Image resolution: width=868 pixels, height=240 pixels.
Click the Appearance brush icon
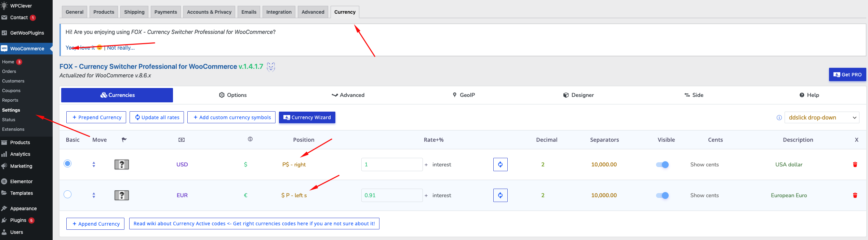(x=4, y=209)
